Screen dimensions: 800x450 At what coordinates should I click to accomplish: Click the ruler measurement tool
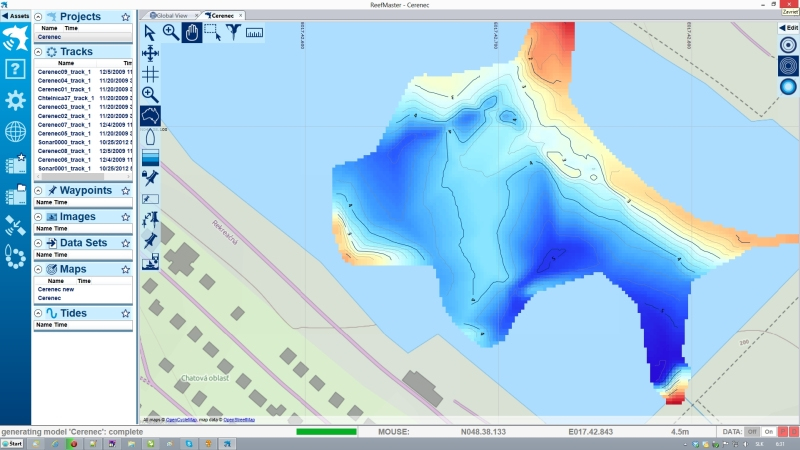[x=254, y=32]
